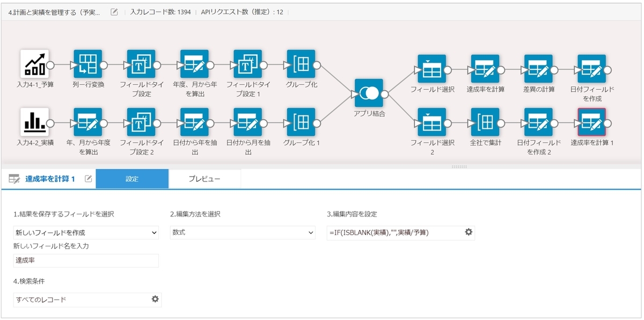Open the 達成率を計算 node
The width and height of the screenshot is (644, 320).
click(x=485, y=68)
